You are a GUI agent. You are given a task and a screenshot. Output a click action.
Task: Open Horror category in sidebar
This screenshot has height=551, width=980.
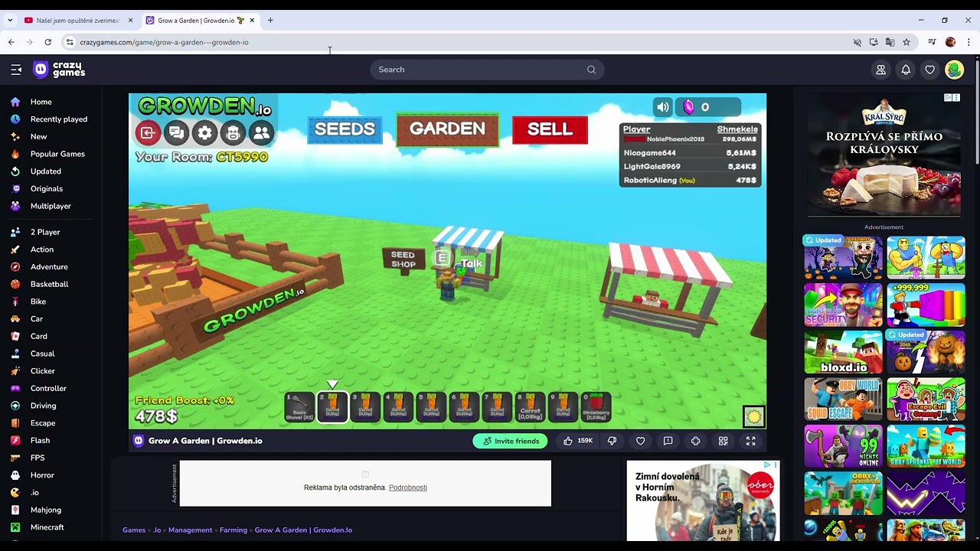[x=42, y=475]
